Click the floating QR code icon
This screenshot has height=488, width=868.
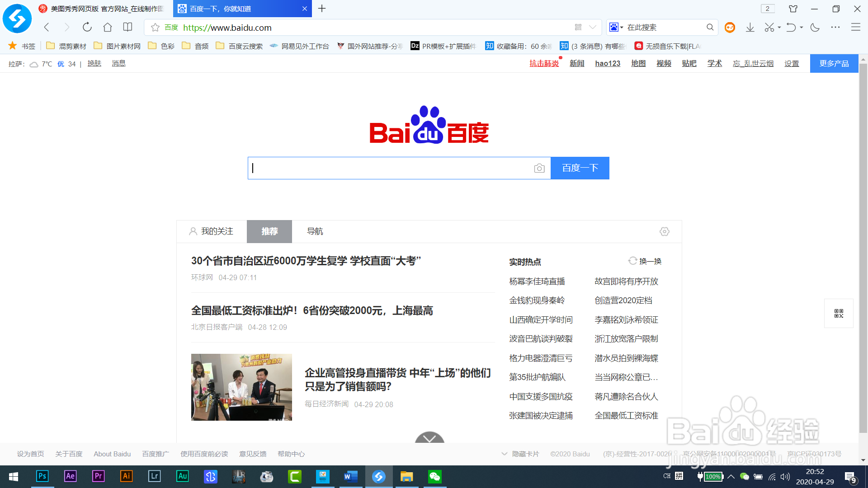[839, 314]
